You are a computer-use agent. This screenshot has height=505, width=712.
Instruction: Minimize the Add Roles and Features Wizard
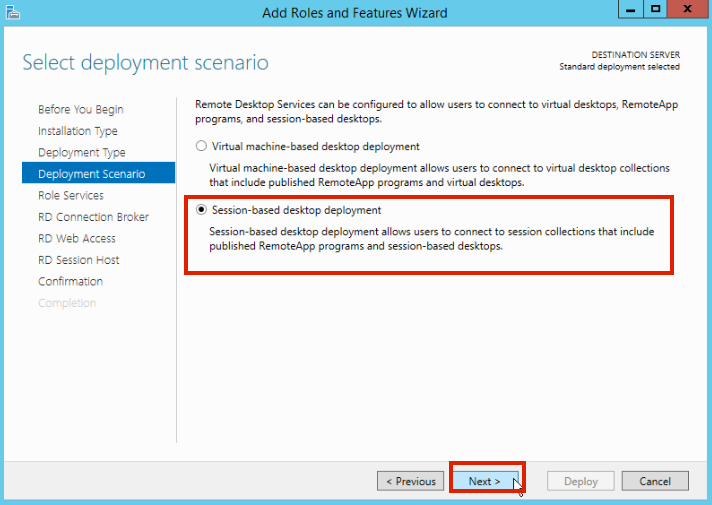[629, 10]
